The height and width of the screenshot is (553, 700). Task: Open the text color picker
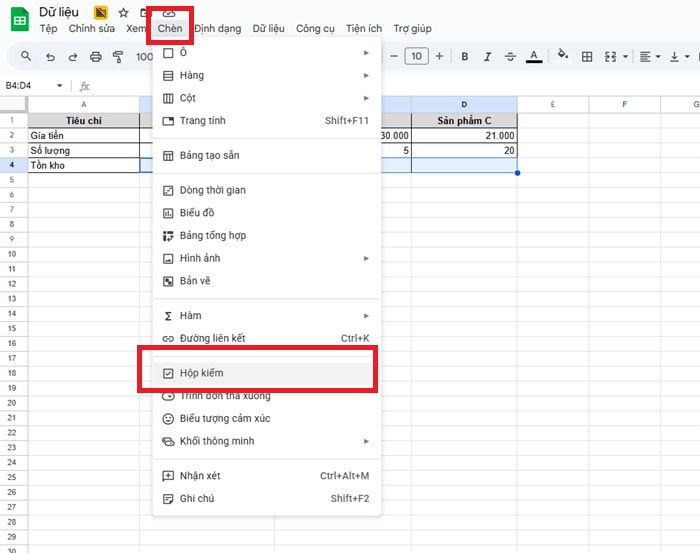coord(534,57)
